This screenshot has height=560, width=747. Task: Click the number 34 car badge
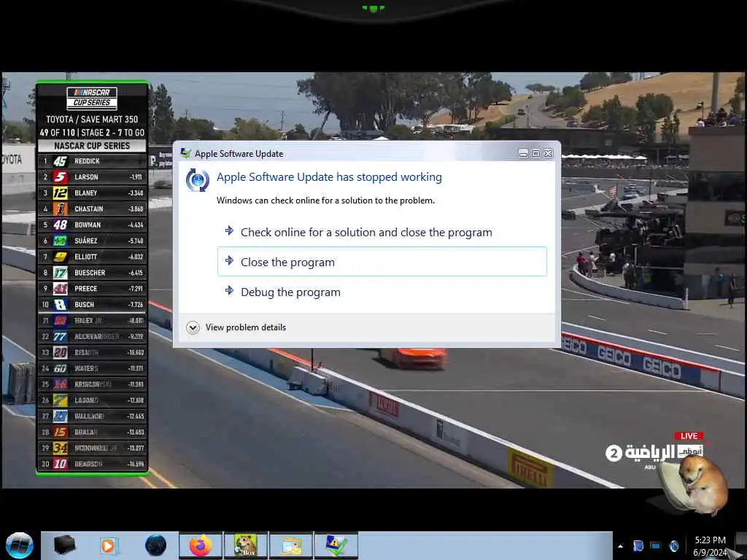pos(60,448)
